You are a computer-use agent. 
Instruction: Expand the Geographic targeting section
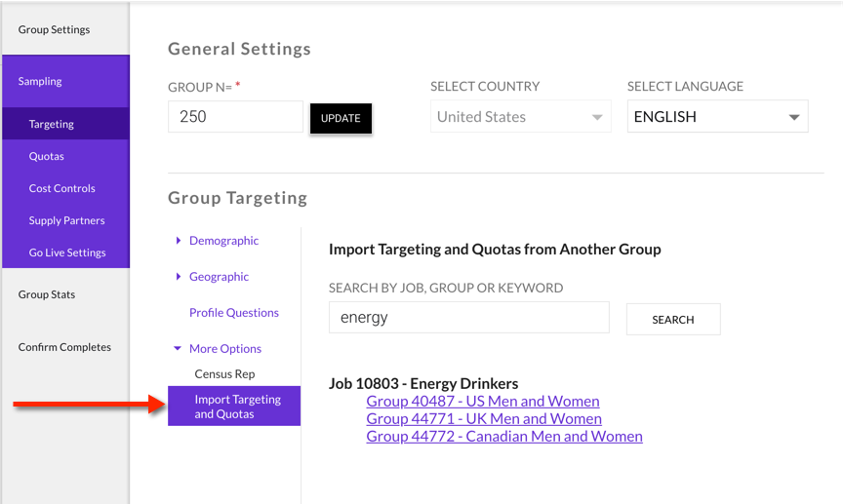click(x=219, y=277)
